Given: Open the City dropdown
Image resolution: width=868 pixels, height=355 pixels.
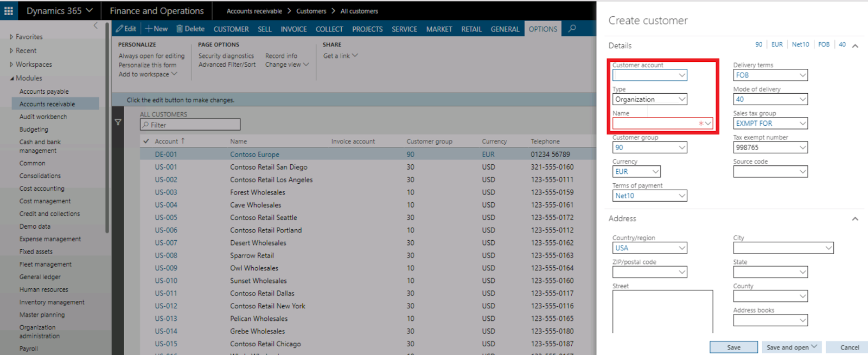Looking at the screenshot, I should pos(828,248).
